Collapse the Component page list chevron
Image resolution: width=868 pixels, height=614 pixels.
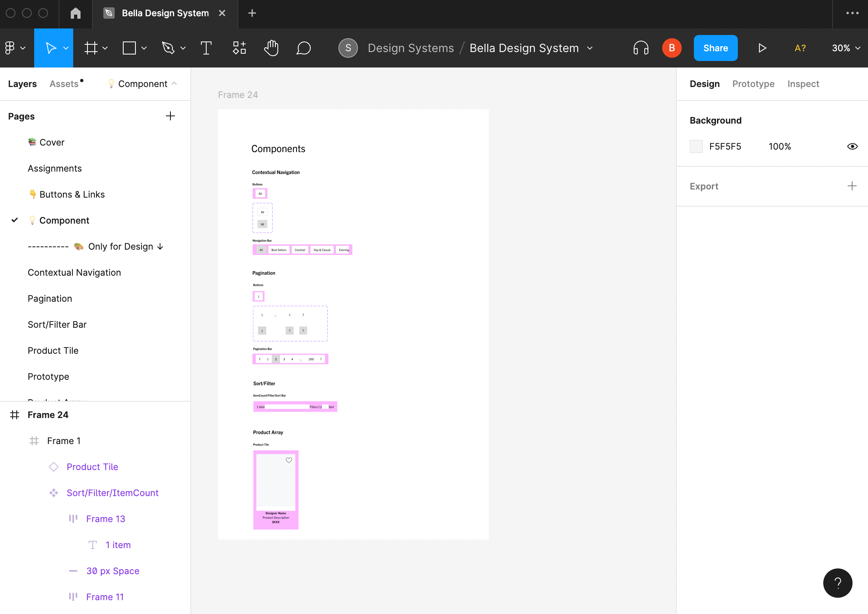pos(174,84)
